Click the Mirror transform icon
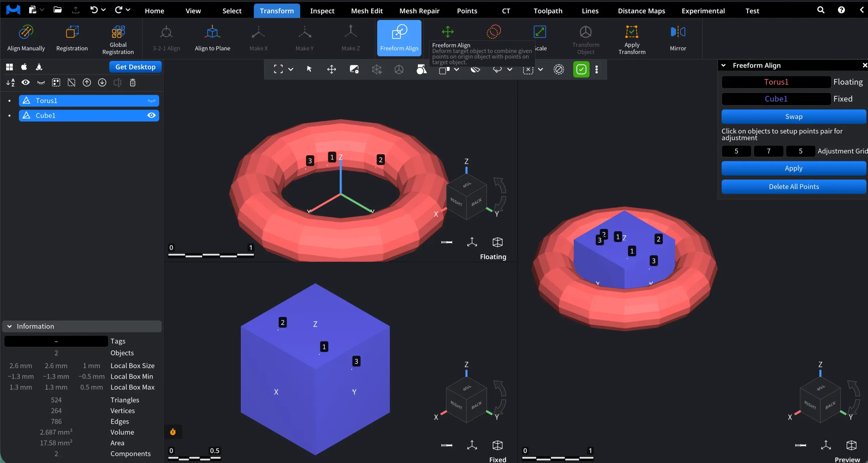The height and width of the screenshot is (463, 868). 678,33
